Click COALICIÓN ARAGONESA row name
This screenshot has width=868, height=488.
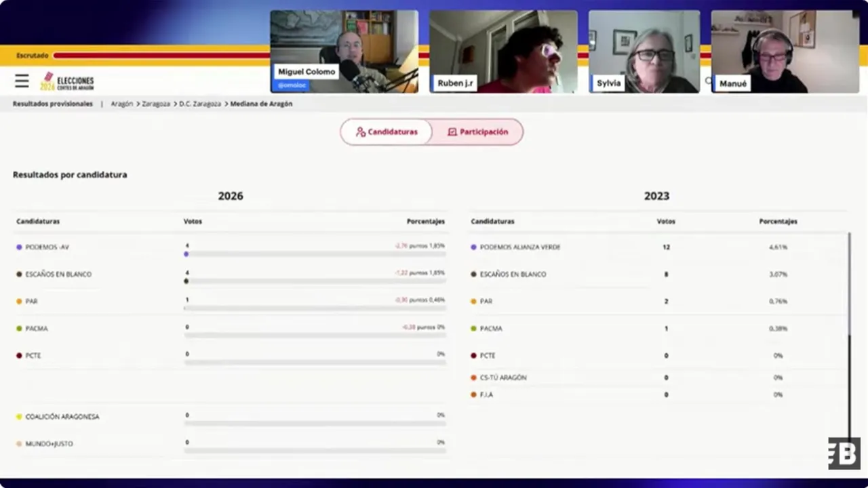click(62, 417)
